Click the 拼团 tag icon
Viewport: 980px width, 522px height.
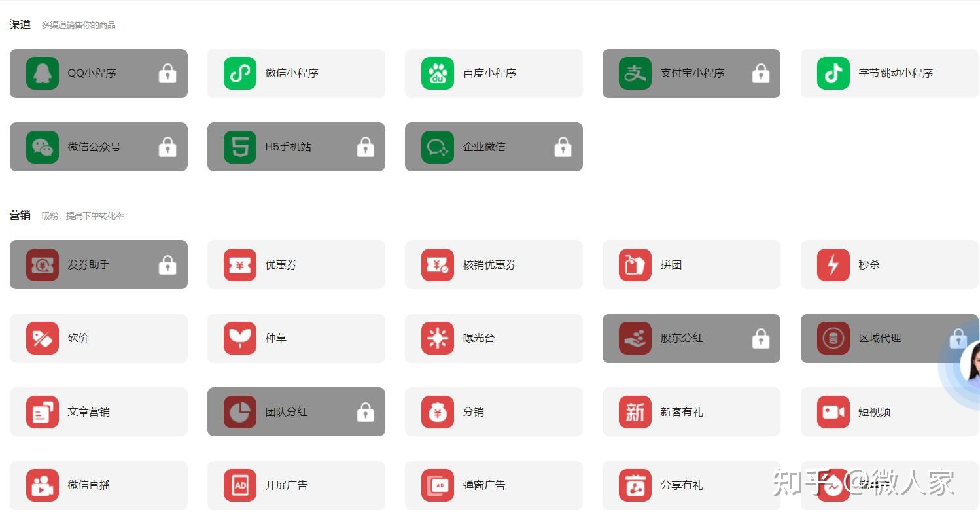click(x=635, y=265)
